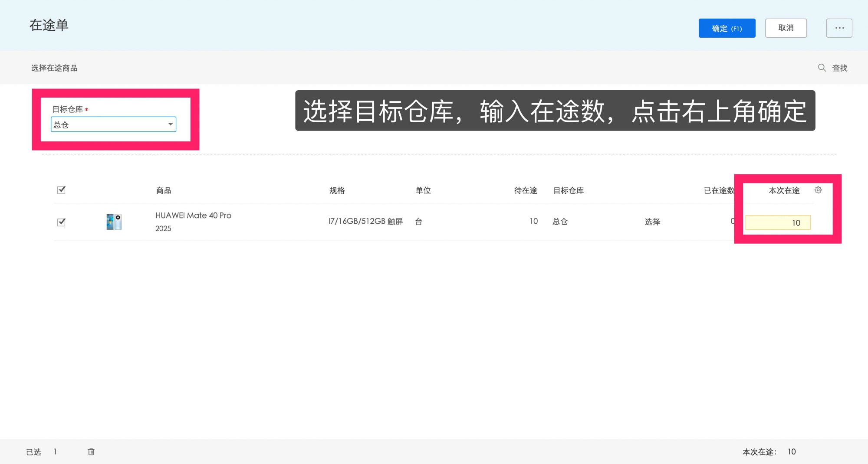
Task: Toggle the select-all checkbox in table header
Action: (61, 190)
